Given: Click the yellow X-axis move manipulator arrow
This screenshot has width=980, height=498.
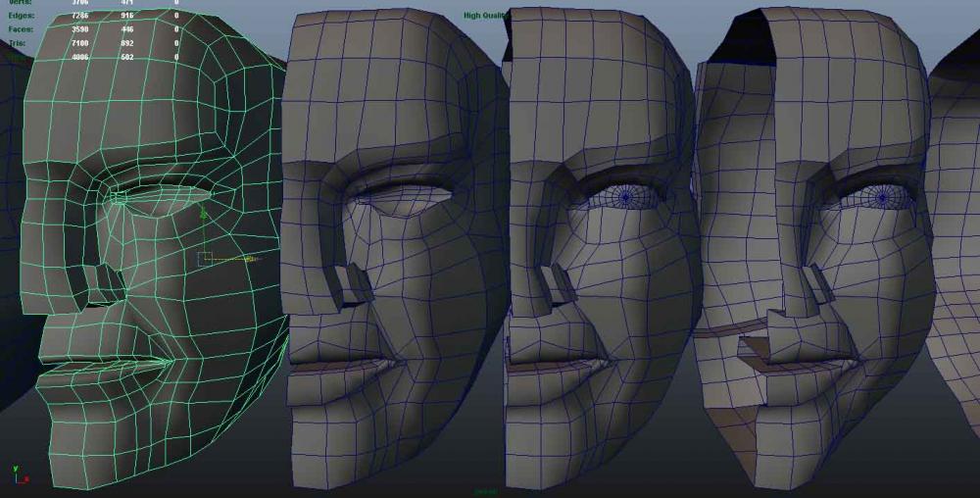Looking at the screenshot, I should tap(250, 258).
